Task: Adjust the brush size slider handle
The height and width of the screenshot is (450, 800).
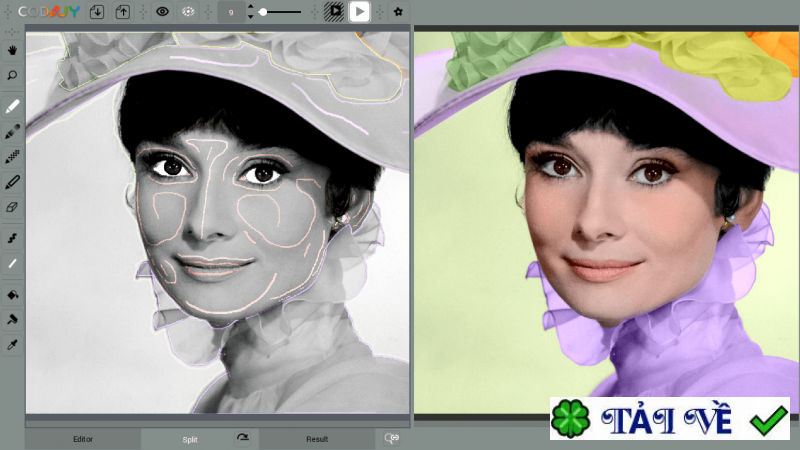Action: (x=263, y=12)
